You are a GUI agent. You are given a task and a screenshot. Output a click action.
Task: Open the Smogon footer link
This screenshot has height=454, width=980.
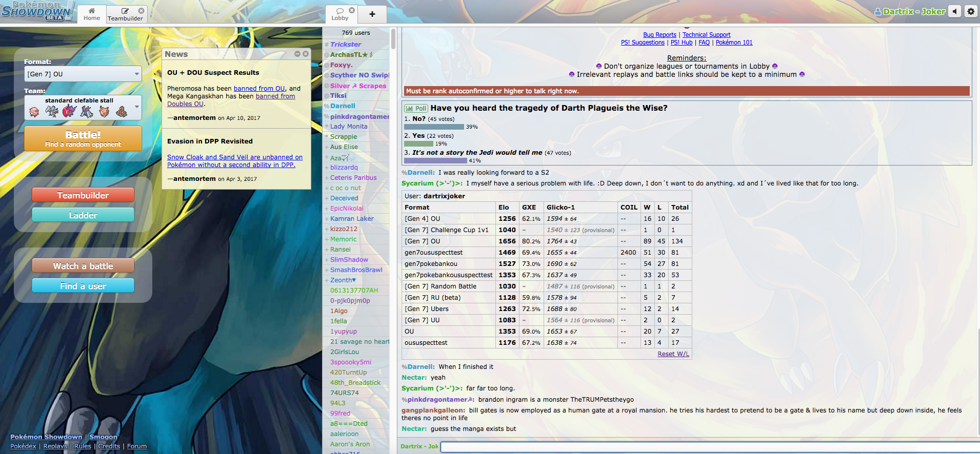[103, 437]
